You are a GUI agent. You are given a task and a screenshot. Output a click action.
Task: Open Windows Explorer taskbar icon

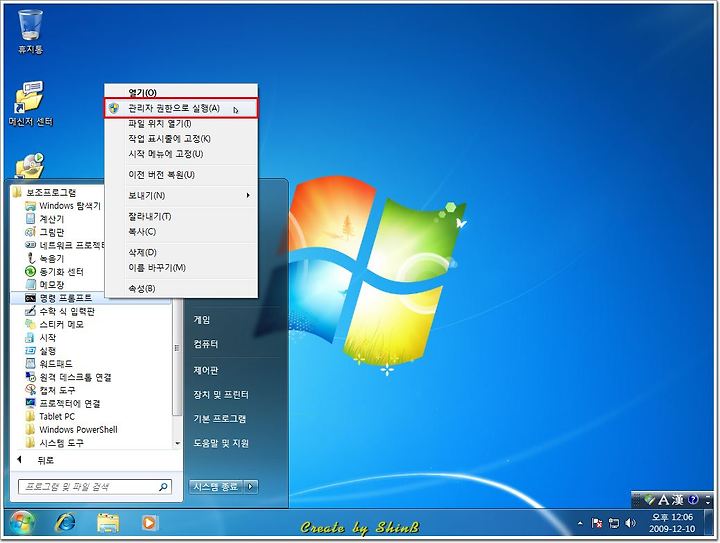click(108, 523)
